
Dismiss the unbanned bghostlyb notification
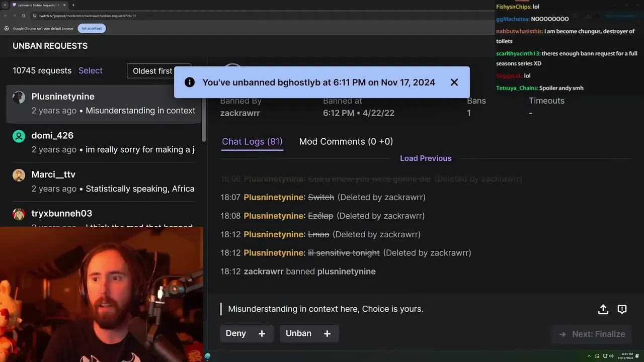(454, 82)
